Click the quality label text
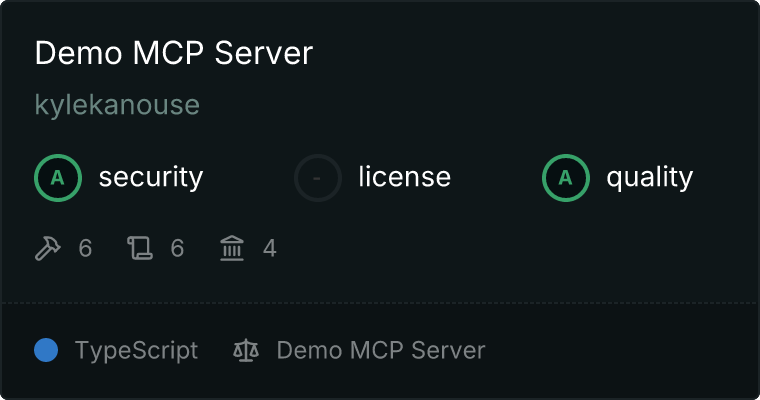 pyautogui.click(x=649, y=178)
